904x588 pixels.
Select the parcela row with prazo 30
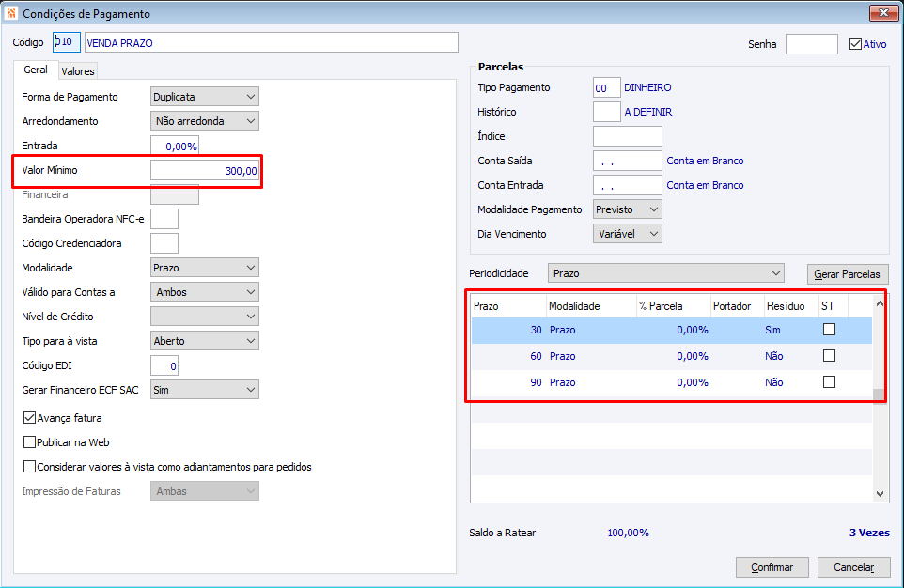coord(672,330)
